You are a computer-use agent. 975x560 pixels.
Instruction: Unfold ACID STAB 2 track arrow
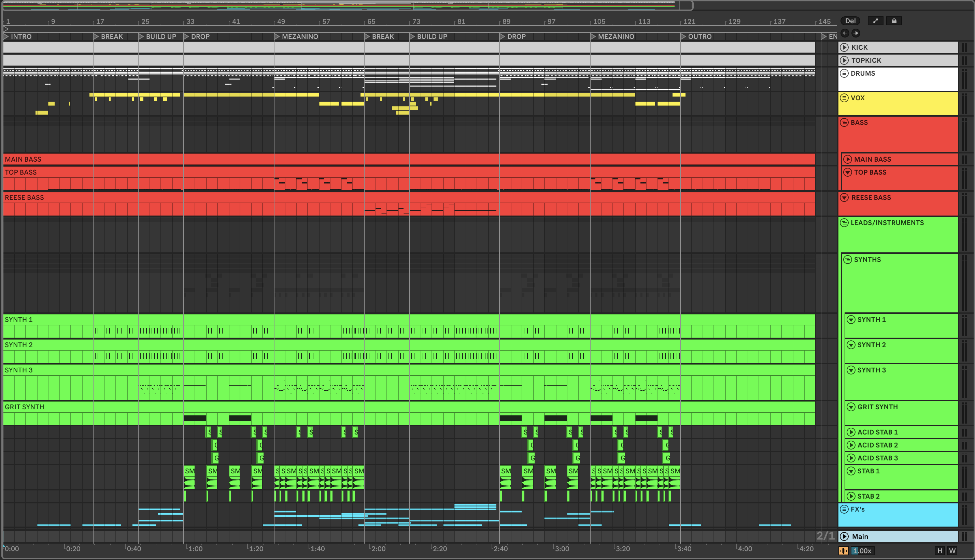tap(851, 445)
